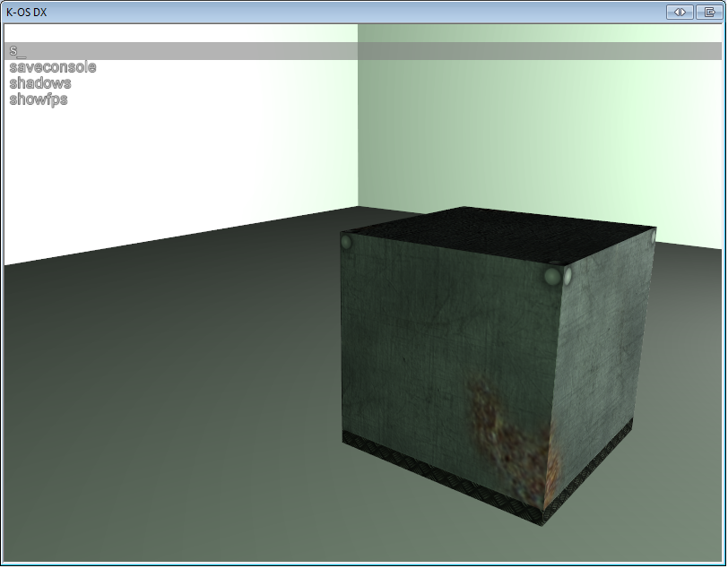The height and width of the screenshot is (568, 728).
Task: Click the diamond-plate trim along crate's front bottom
Action: pos(439,473)
